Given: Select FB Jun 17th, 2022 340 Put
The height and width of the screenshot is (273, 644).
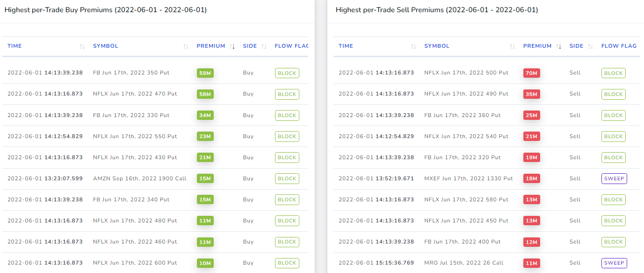Looking at the screenshot, I should click(131, 199).
